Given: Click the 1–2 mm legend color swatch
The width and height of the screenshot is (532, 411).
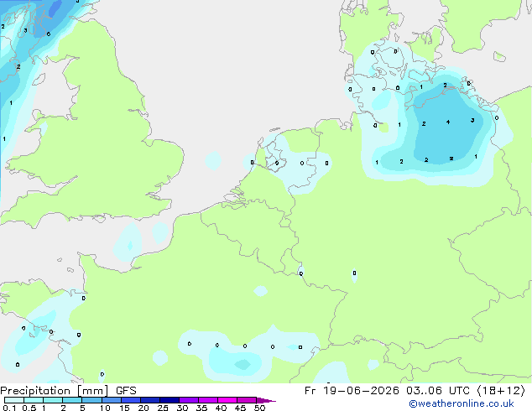Looking at the screenshot, I should click(x=53, y=400).
